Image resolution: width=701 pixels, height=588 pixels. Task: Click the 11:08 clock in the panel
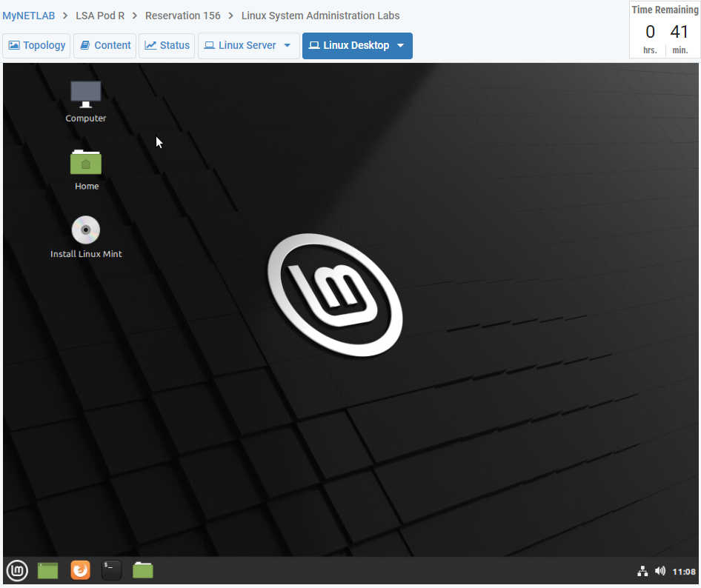pos(683,572)
